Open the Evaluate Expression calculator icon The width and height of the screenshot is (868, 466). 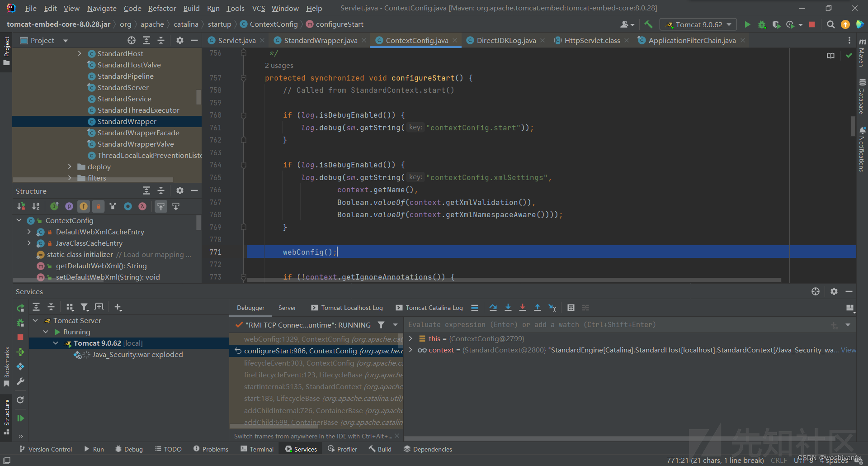pyautogui.click(x=571, y=308)
